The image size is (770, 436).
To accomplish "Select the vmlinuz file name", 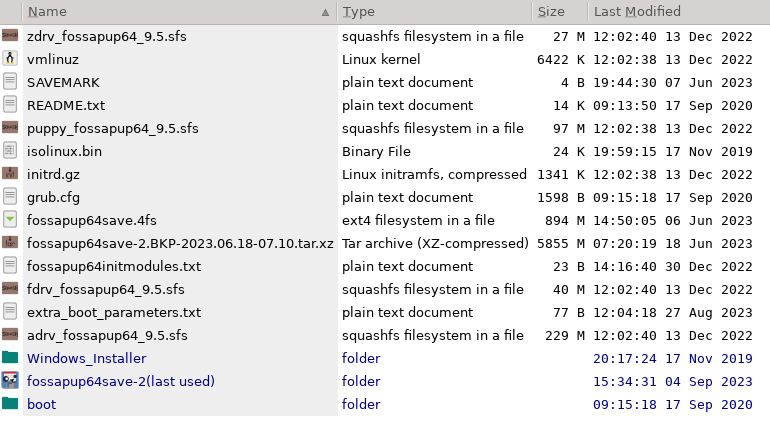I will point(53,59).
